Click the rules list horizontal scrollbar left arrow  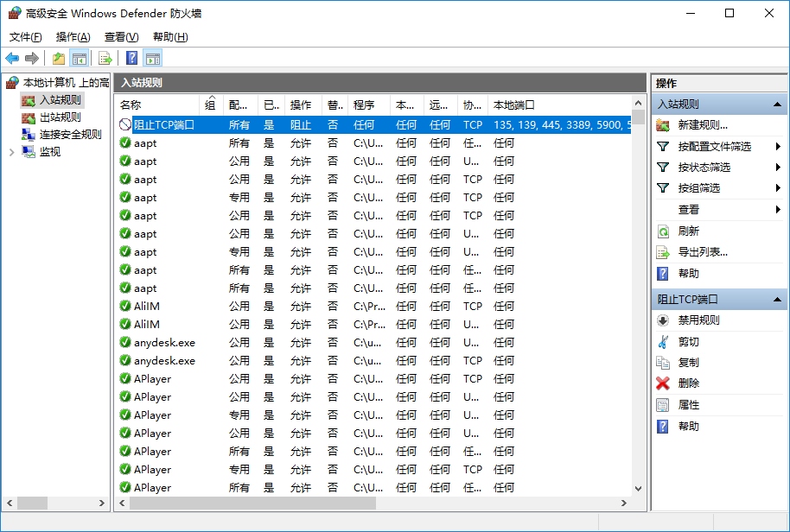coord(122,503)
